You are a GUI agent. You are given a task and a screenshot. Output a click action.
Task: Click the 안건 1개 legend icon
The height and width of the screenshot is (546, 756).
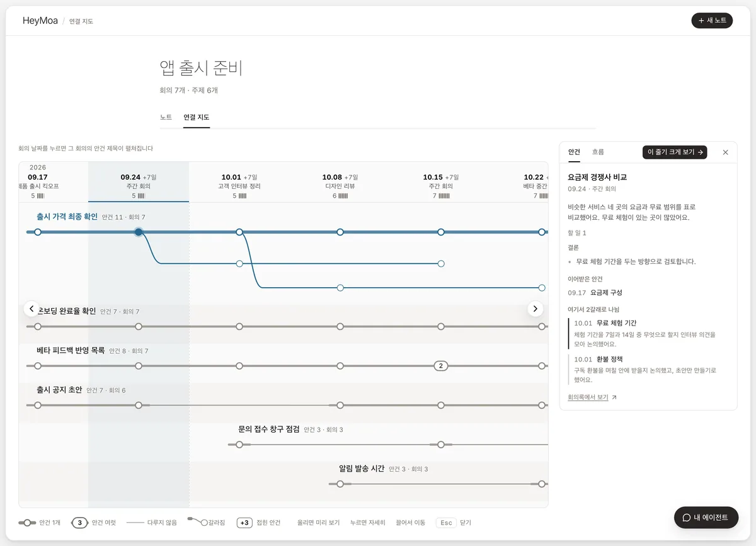coord(27,523)
